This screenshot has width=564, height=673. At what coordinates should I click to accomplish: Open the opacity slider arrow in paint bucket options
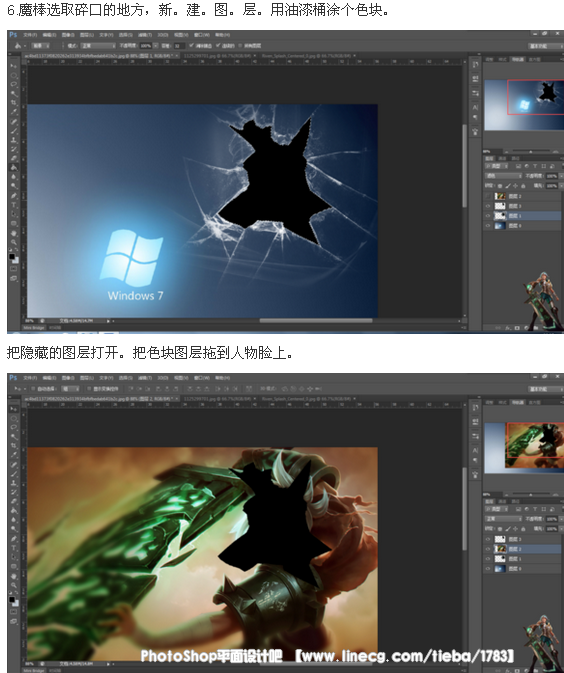pyautogui.click(x=156, y=45)
